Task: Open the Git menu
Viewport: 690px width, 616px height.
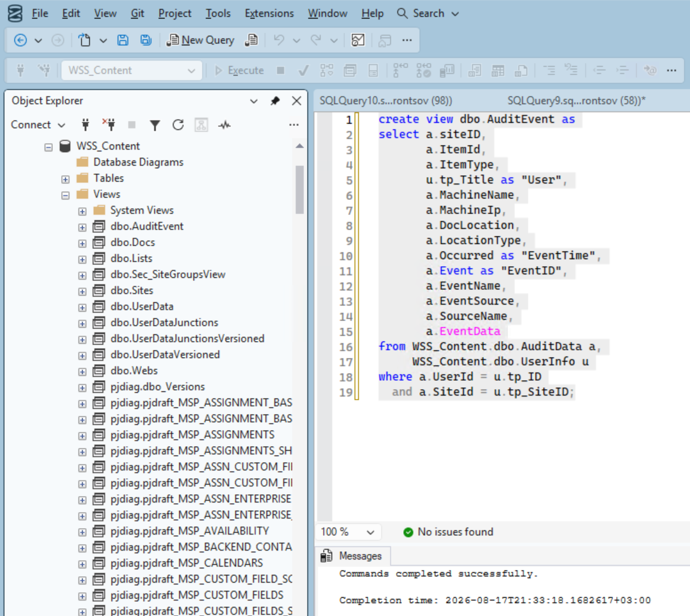Action: (137, 14)
